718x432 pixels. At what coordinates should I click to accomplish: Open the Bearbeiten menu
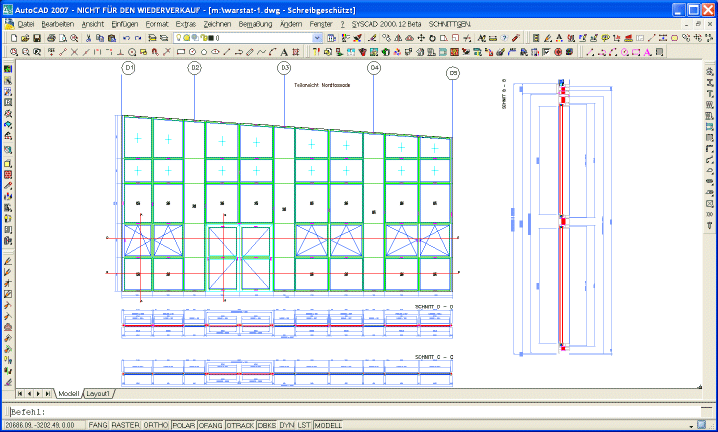pyautogui.click(x=58, y=24)
